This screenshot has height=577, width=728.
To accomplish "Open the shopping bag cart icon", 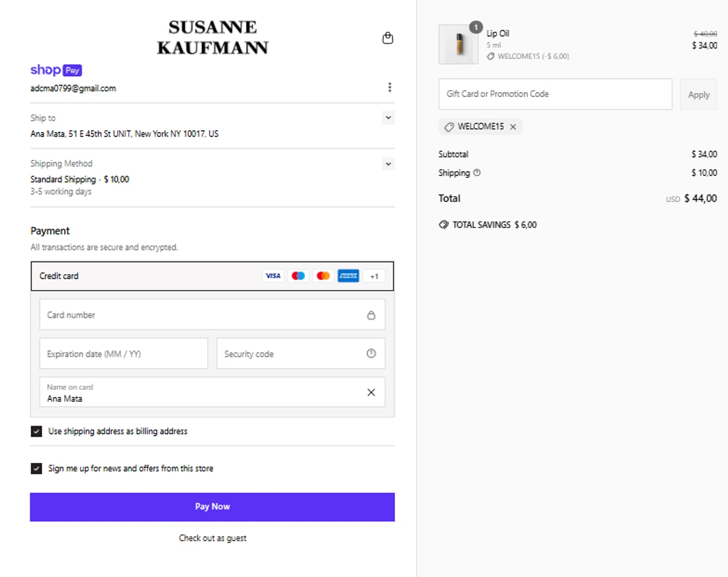I will 387,38.
